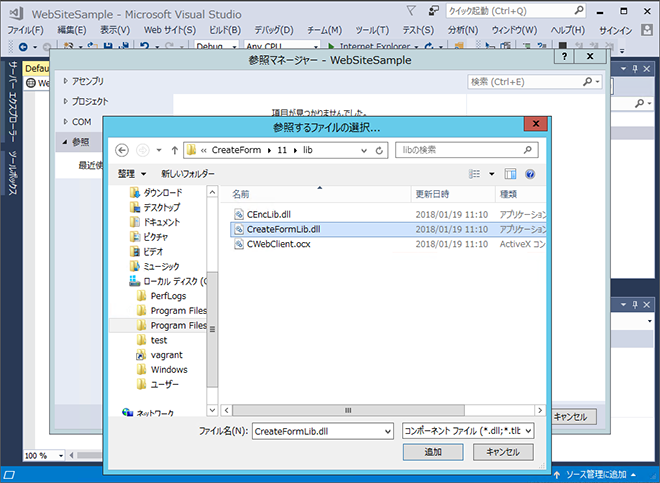This screenshot has height=483, width=660.
Task: Click the Up one level arrow
Action: (x=175, y=150)
